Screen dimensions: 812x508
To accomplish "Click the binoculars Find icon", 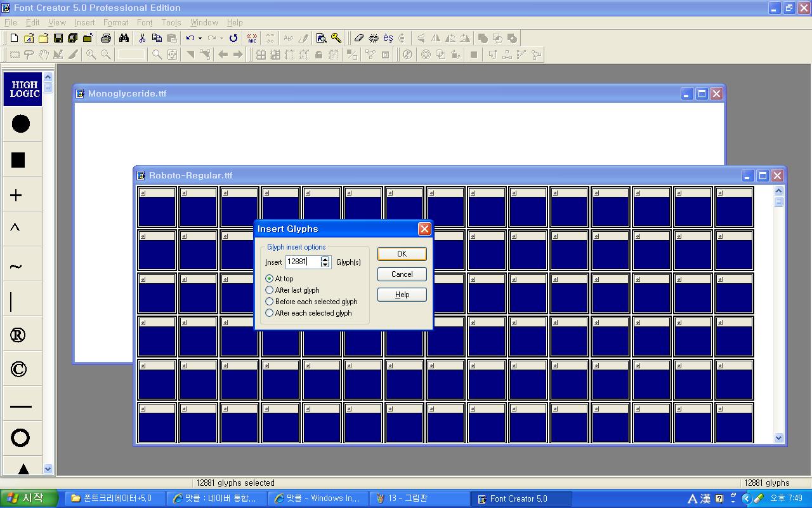I will tap(124, 38).
